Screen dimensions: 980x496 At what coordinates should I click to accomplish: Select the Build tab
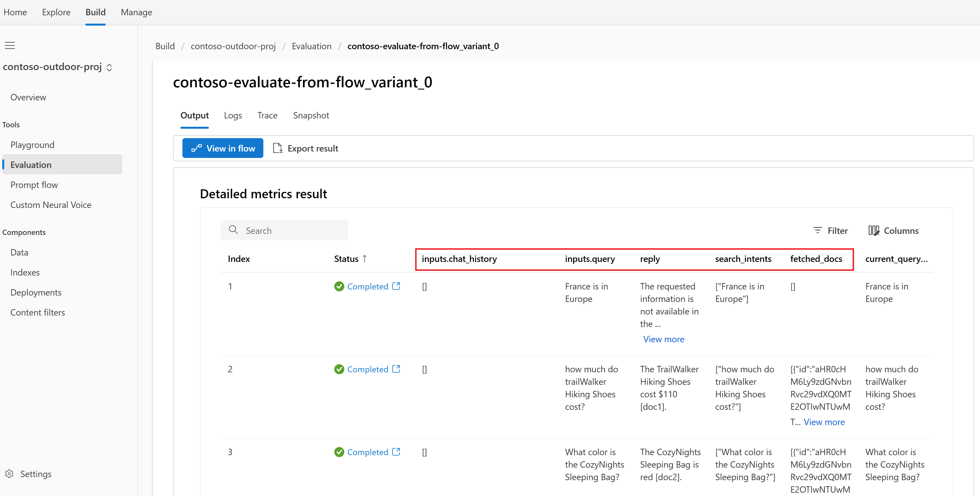[95, 12]
